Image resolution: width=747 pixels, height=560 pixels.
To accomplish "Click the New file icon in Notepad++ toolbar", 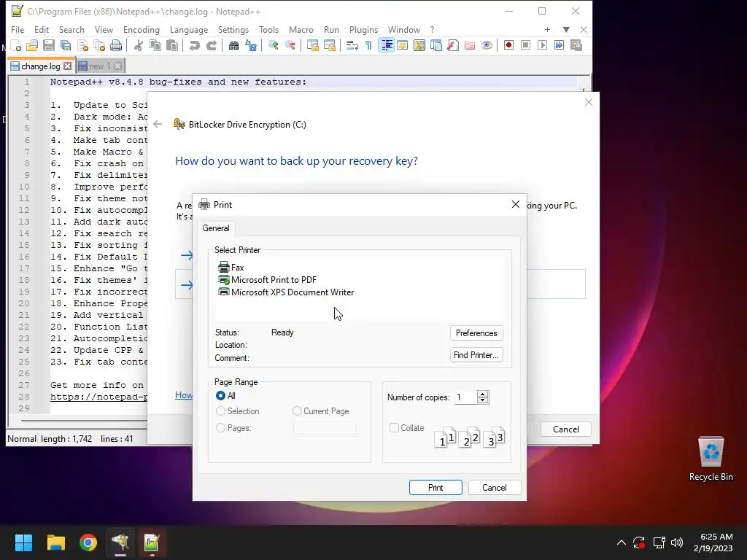I will click(x=16, y=45).
